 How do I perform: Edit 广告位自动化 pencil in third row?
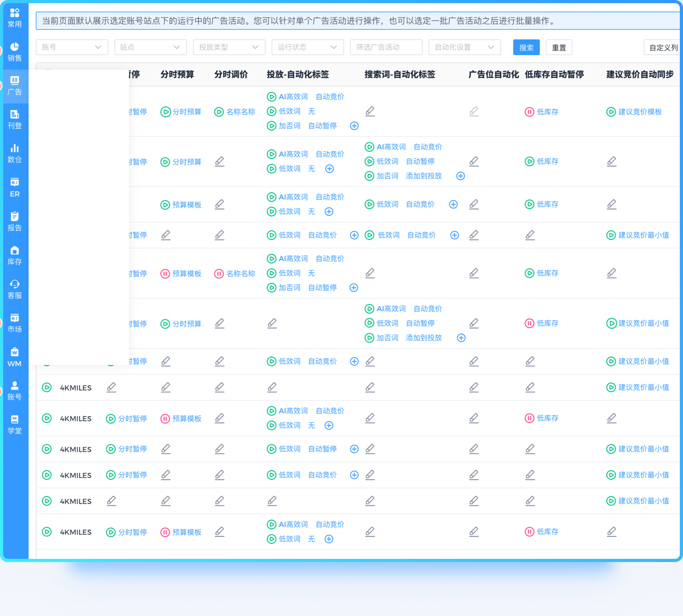(x=474, y=204)
